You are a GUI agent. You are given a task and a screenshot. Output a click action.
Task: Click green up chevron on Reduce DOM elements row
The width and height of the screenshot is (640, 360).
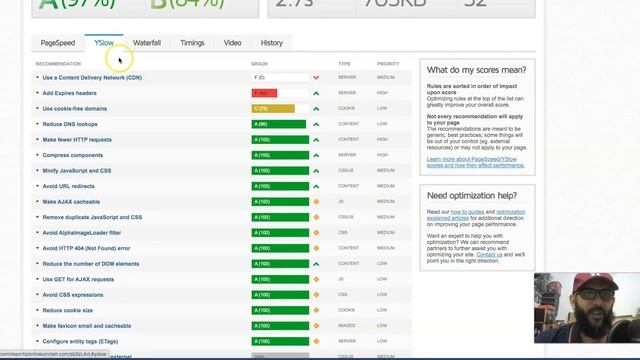coord(316,264)
